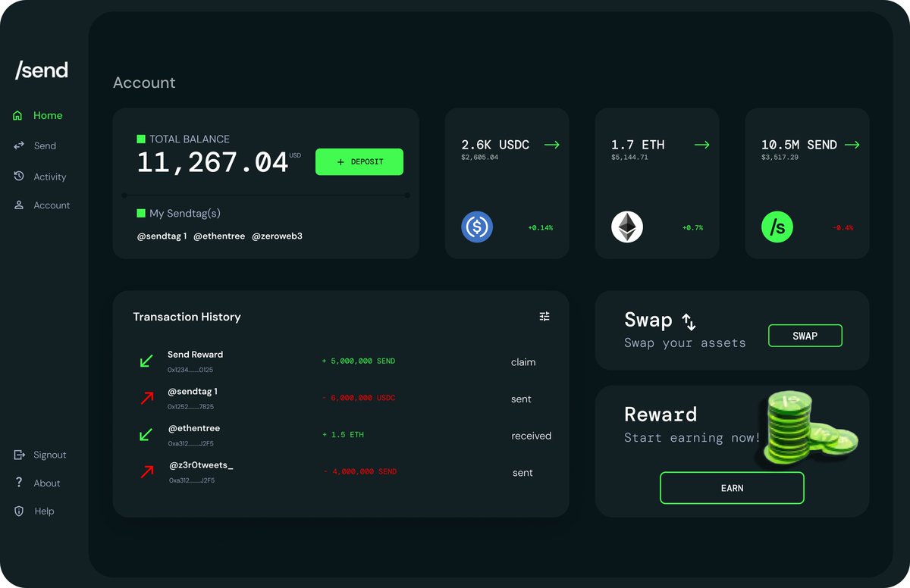Screen dimensions: 910x588
Task: Click the Activity clock icon in sidebar
Action: [19, 176]
